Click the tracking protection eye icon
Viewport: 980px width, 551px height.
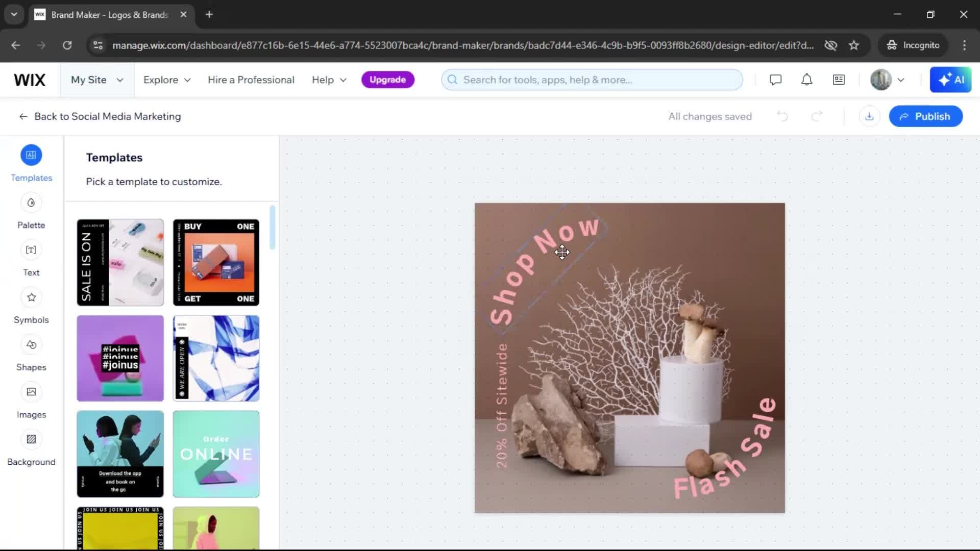point(830,45)
